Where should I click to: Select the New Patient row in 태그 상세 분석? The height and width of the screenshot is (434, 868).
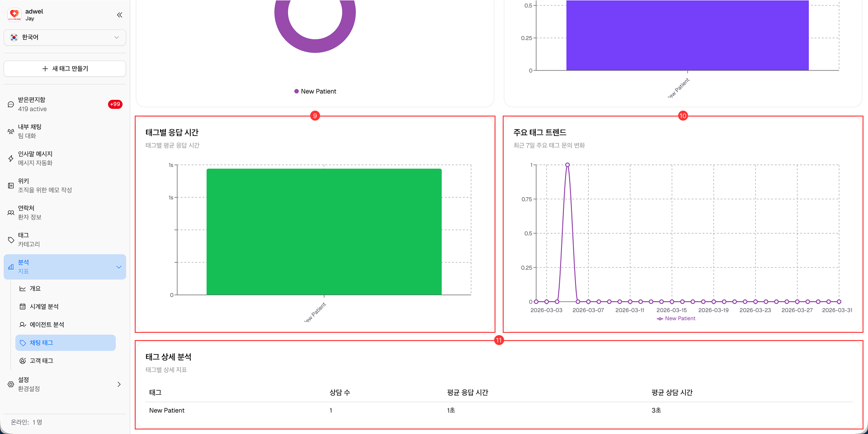point(167,410)
